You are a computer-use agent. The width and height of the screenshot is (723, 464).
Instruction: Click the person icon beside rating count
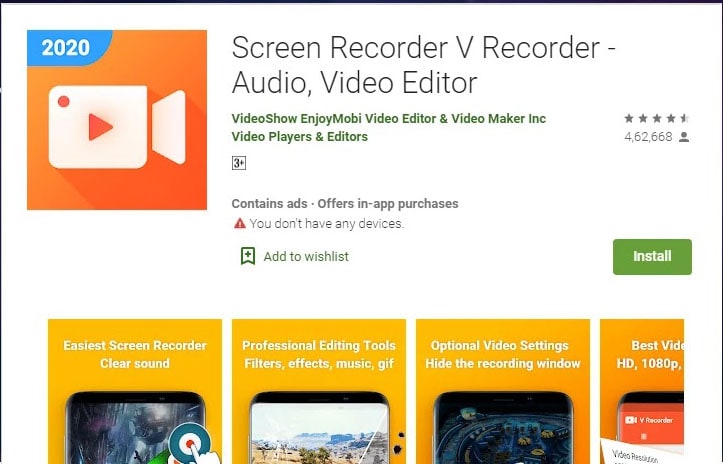pos(684,137)
